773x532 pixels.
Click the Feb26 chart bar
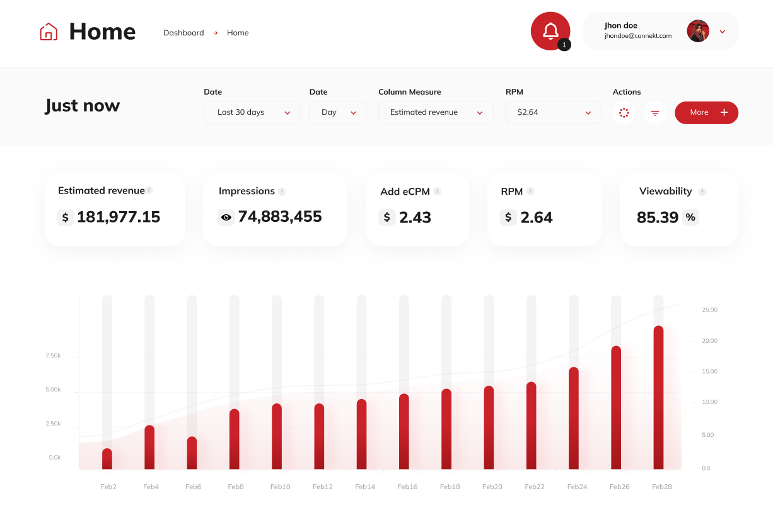coord(616,407)
